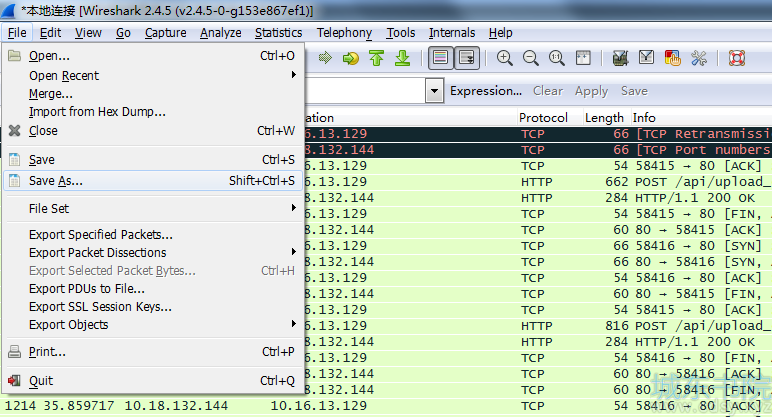Select Export PDUs to File...
772x417 pixels.
pos(153,289)
